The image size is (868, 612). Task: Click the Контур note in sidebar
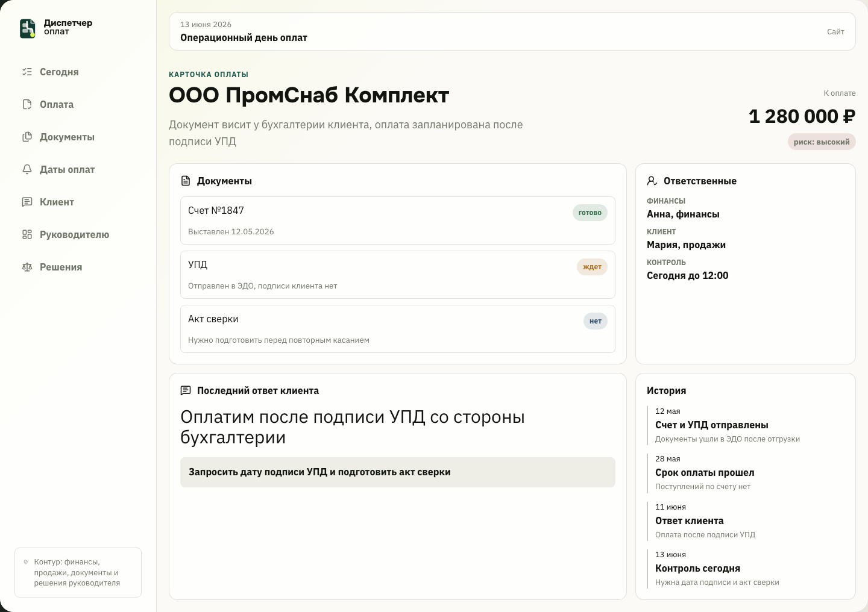(x=78, y=573)
